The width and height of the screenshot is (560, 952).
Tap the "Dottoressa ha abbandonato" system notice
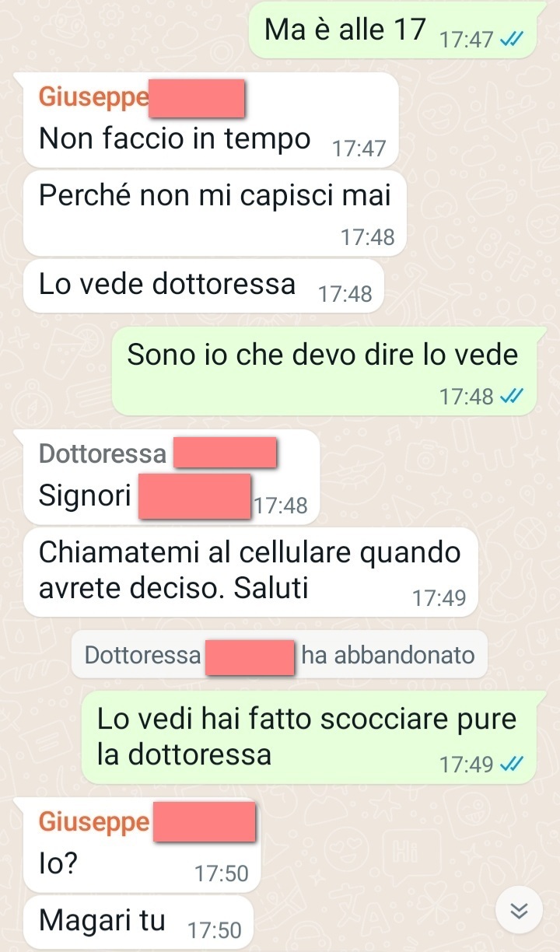[x=279, y=656]
